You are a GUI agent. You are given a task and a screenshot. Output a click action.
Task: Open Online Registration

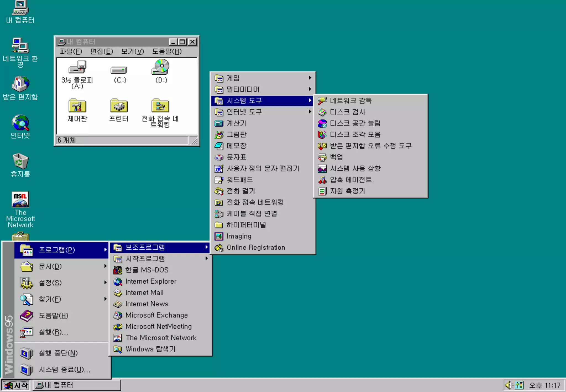coord(263,247)
